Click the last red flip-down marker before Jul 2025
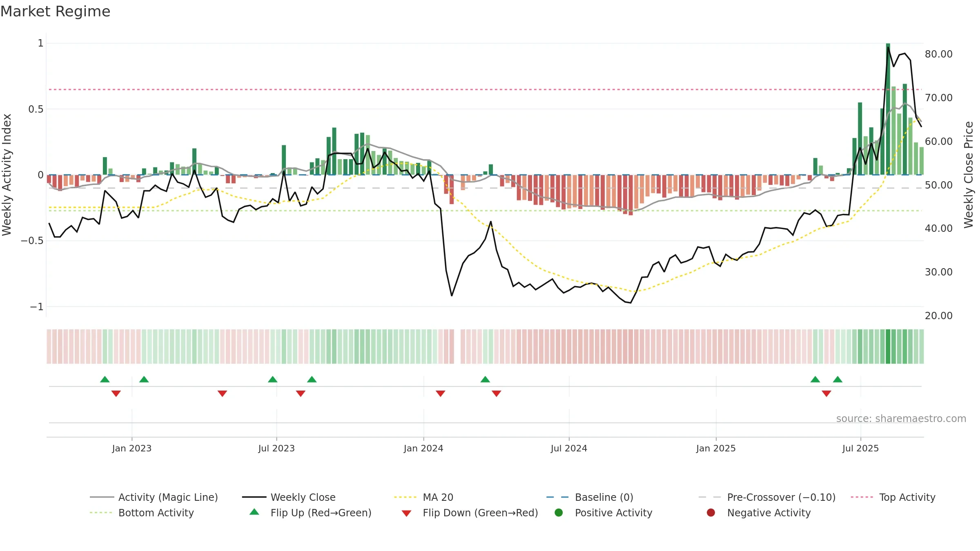 pos(826,393)
